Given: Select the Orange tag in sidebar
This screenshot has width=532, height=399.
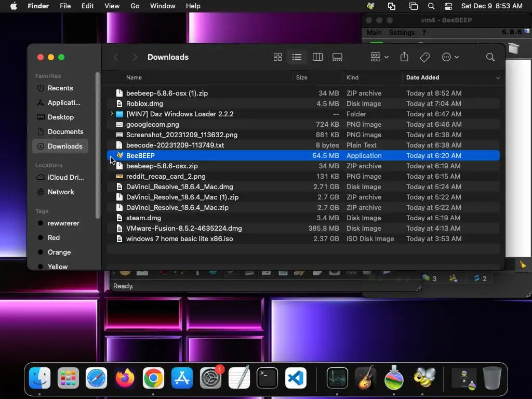Looking at the screenshot, I should (x=60, y=252).
